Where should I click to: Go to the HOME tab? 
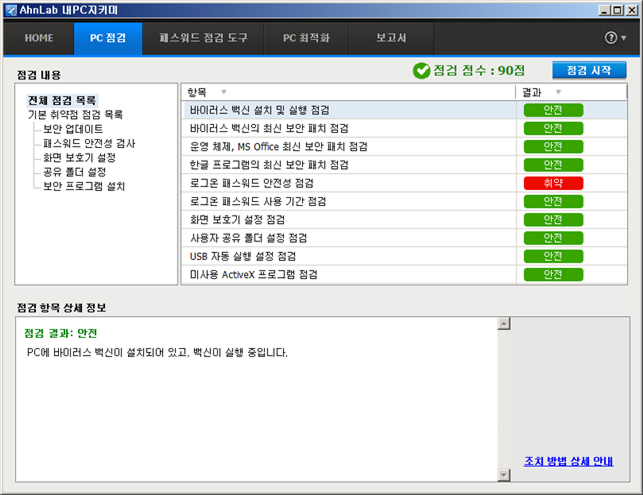39,38
